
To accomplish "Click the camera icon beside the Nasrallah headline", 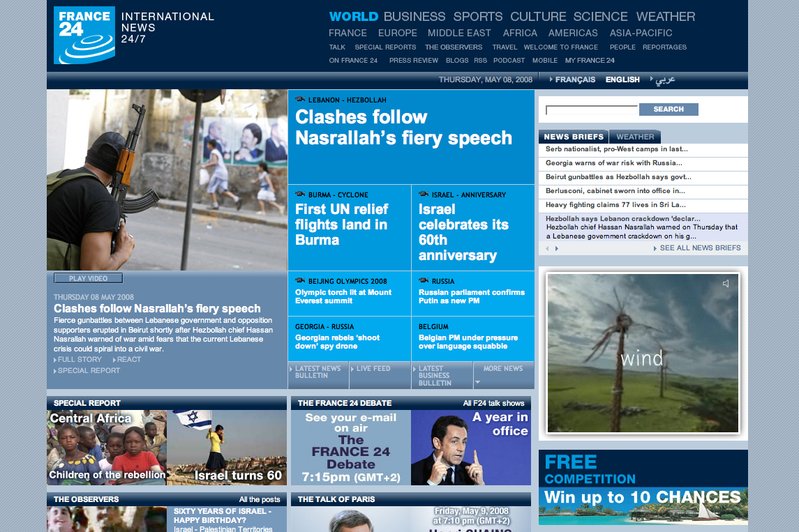I will pos(301,100).
